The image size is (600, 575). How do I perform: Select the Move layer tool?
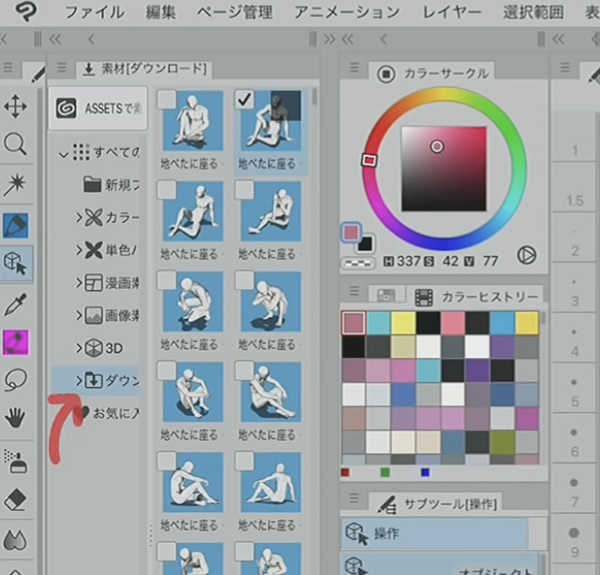point(16,105)
